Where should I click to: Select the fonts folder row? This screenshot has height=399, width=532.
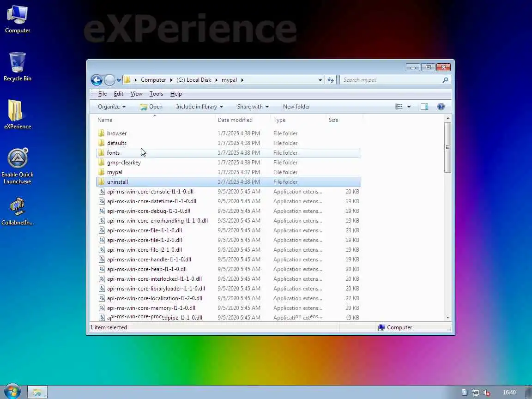[228, 153]
